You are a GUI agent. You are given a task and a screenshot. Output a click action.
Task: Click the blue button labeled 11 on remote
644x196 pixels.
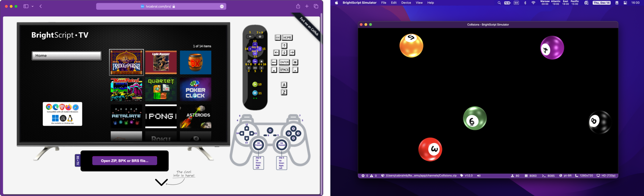click(x=255, y=93)
